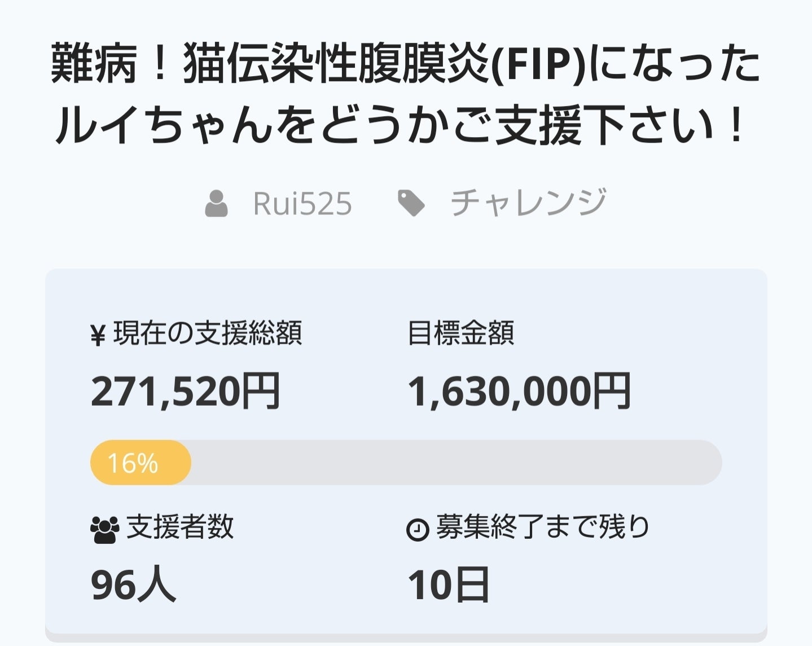This screenshot has width=812, height=646.
Task: Click the clock icon by 募集終了まで残り
Action: [x=418, y=530]
